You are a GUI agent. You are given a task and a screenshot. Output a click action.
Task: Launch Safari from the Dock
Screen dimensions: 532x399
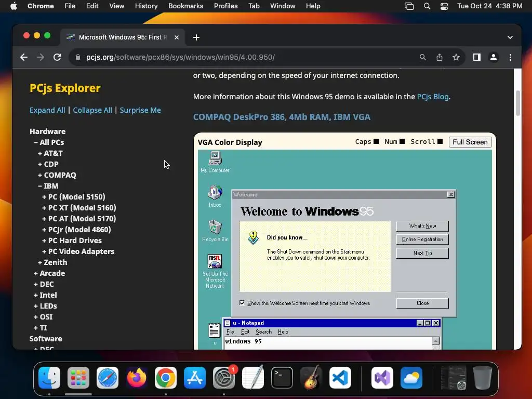[x=108, y=378]
